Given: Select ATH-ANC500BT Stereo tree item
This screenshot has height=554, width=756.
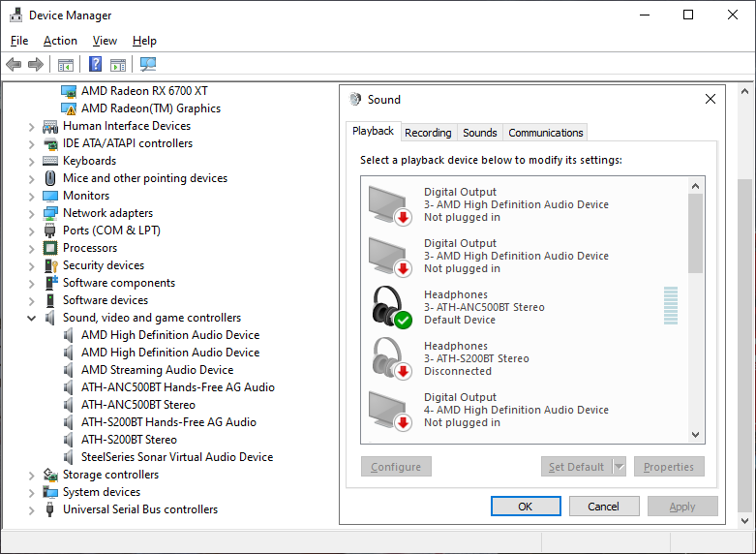Looking at the screenshot, I should [137, 405].
